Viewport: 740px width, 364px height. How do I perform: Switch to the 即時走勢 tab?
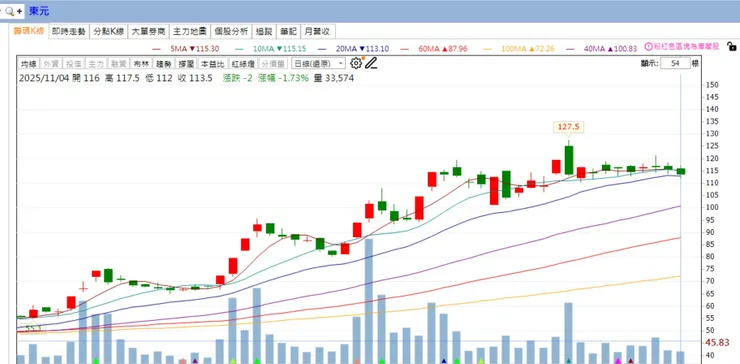[x=69, y=32]
